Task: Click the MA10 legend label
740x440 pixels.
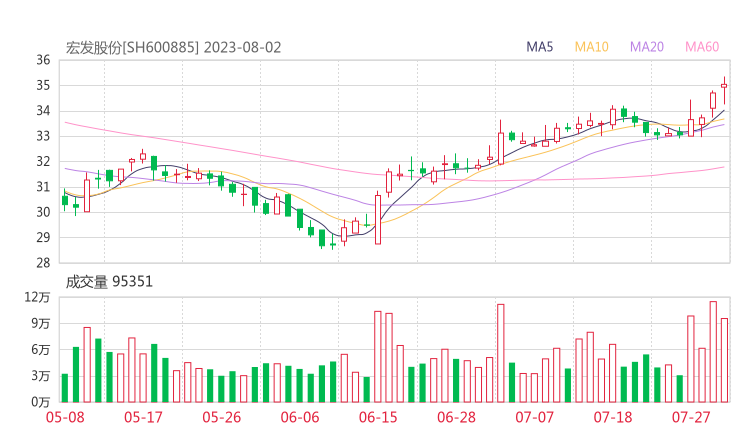Action: tap(591, 47)
